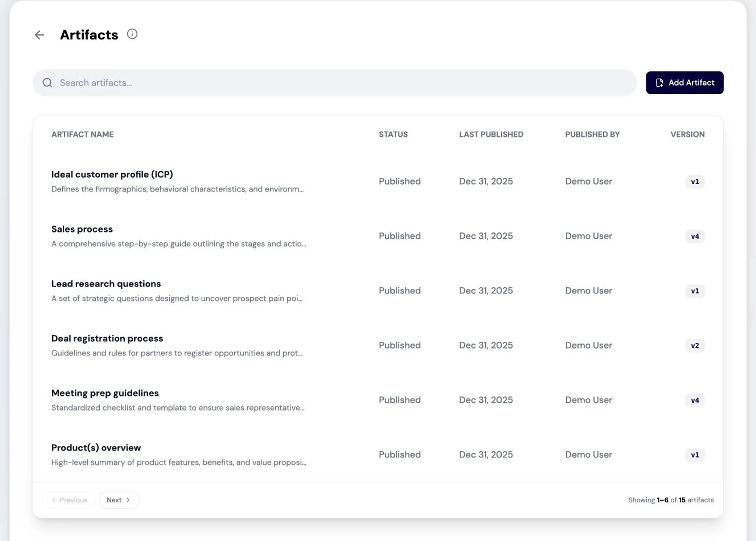Go back using the arrow beside Artifacts
Viewport: 756px width, 541px height.
[39, 35]
